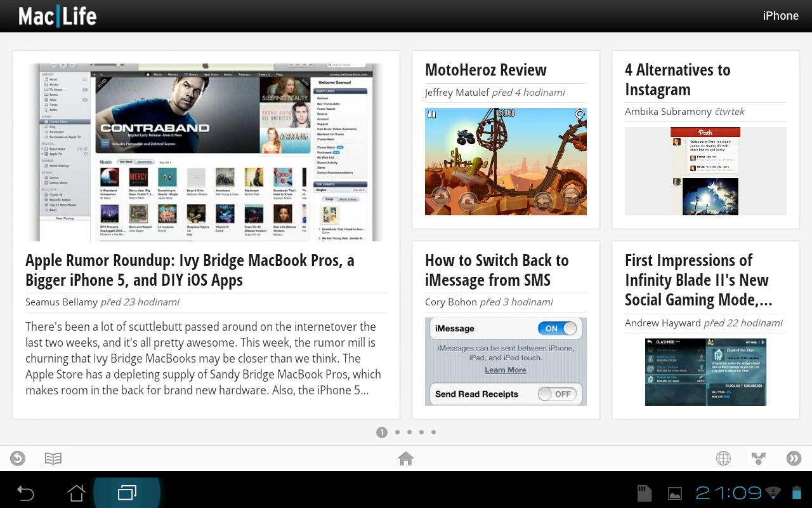Jump to the fifth page dot

[433, 432]
